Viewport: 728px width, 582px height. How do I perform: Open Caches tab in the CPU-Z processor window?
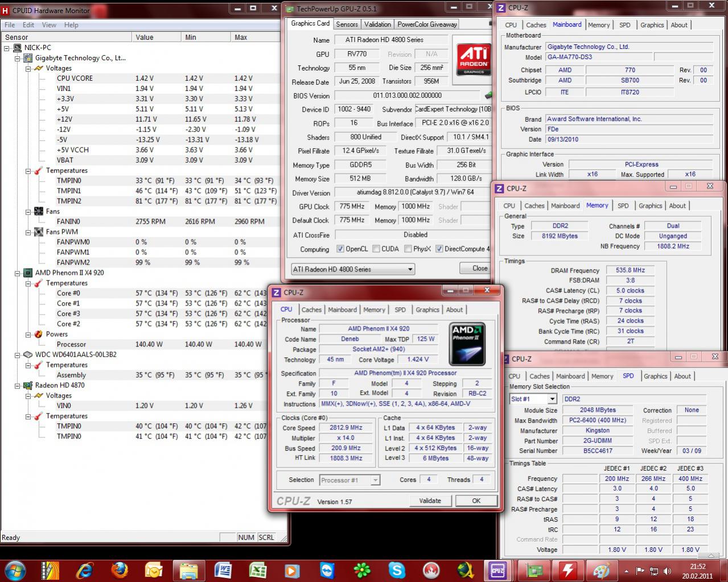tap(311, 309)
